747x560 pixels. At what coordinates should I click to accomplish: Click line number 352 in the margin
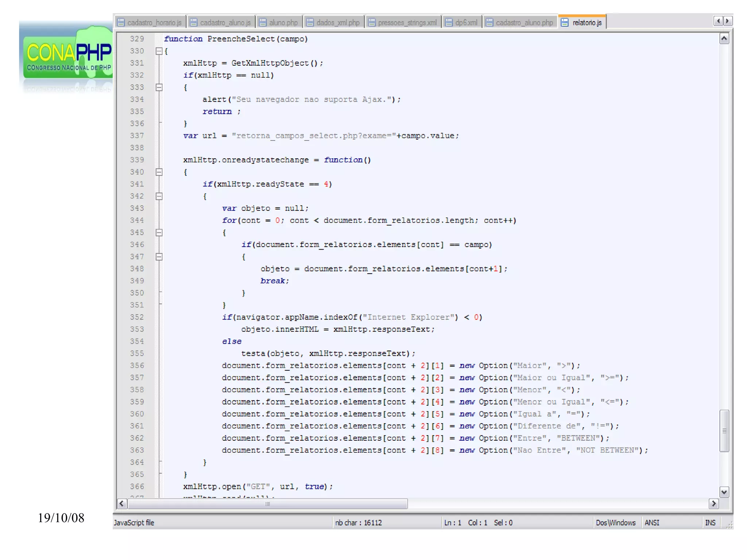pyautogui.click(x=137, y=317)
